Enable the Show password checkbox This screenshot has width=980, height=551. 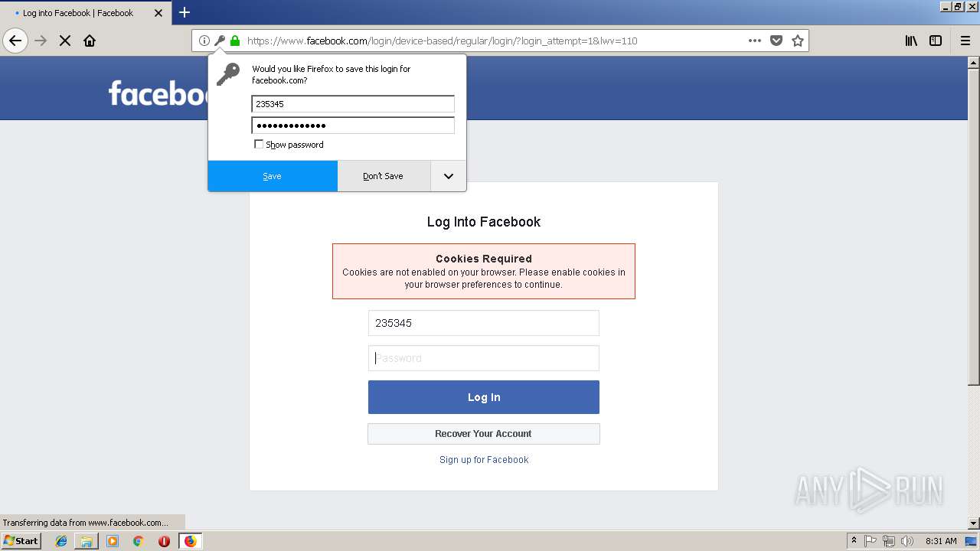pyautogui.click(x=259, y=144)
